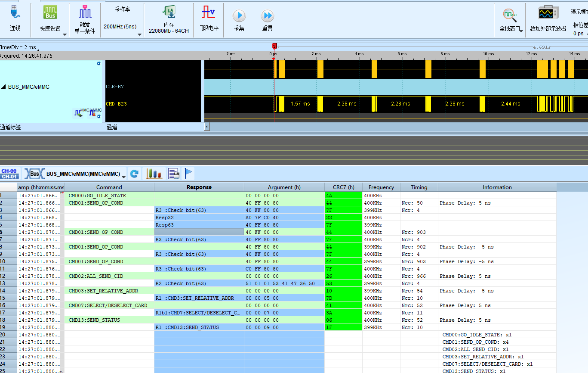
Task: Open the upper gear settings on bus channel
Action: 99,63
